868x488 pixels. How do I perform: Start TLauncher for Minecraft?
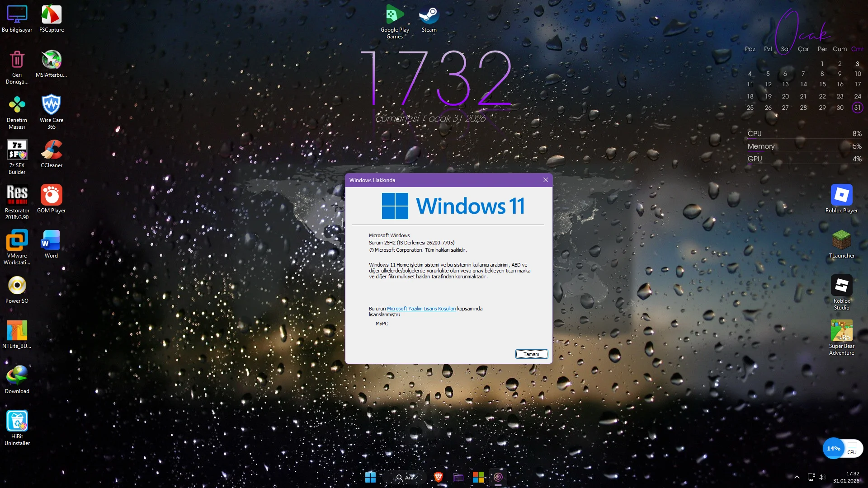[841, 240]
